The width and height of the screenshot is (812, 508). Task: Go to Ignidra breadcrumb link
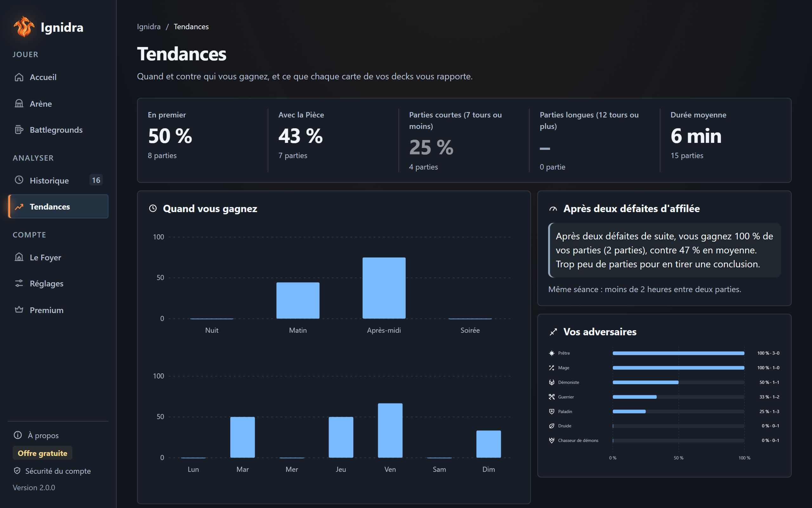click(x=149, y=27)
